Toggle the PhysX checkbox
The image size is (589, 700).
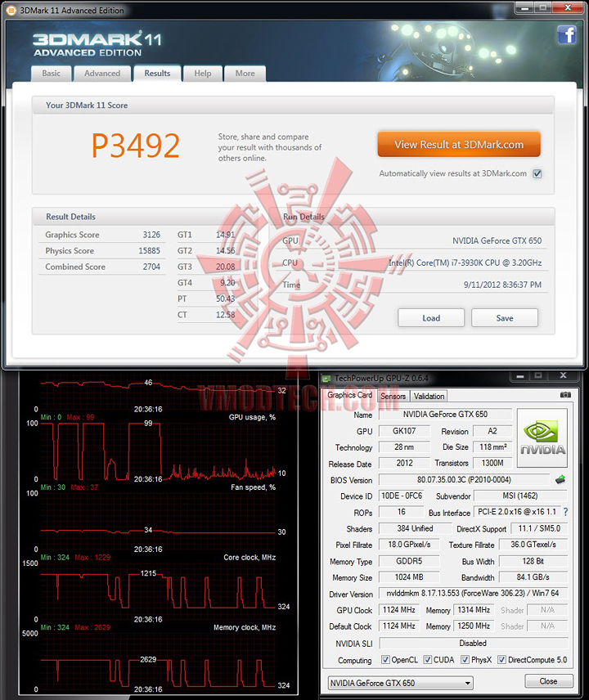465,659
